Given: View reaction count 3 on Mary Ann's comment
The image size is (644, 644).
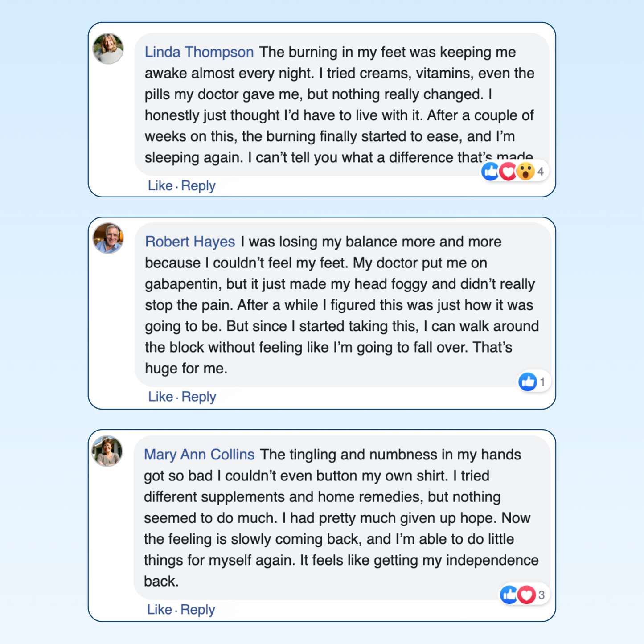Looking at the screenshot, I should (x=541, y=595).
